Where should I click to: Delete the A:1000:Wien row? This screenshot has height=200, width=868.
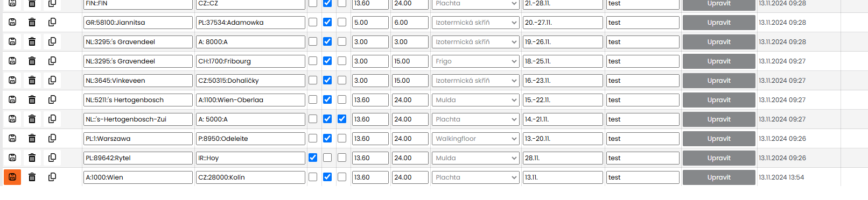pos(32,177)
